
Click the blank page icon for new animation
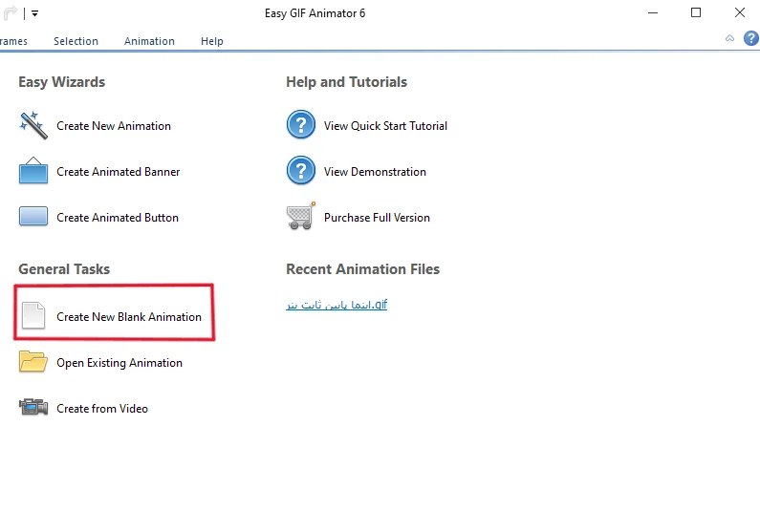[33, 315]
